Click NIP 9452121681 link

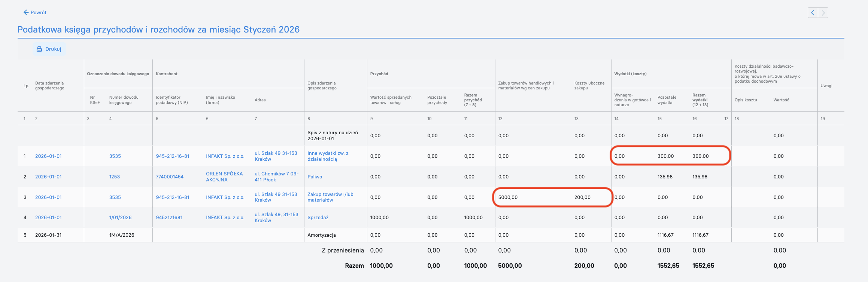(169, 218)
